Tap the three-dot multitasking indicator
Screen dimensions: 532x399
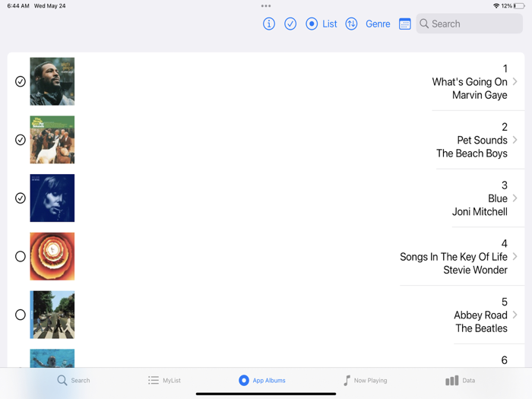coord(266,6)
